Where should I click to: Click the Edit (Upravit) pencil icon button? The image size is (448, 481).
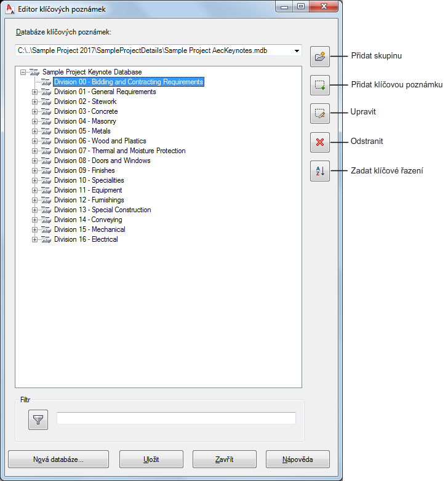pyautogui.click(x=320, y=114)
